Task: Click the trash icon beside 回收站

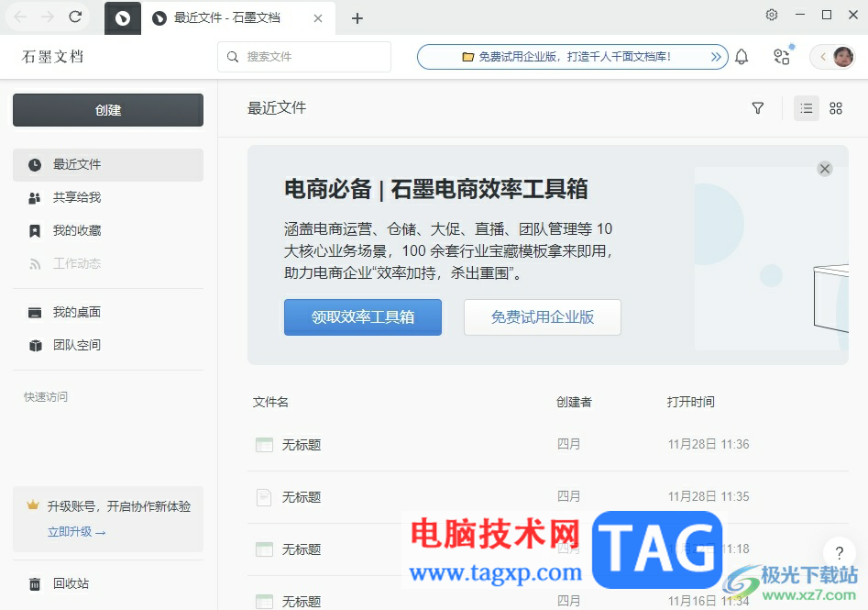Action: point(34,584)
